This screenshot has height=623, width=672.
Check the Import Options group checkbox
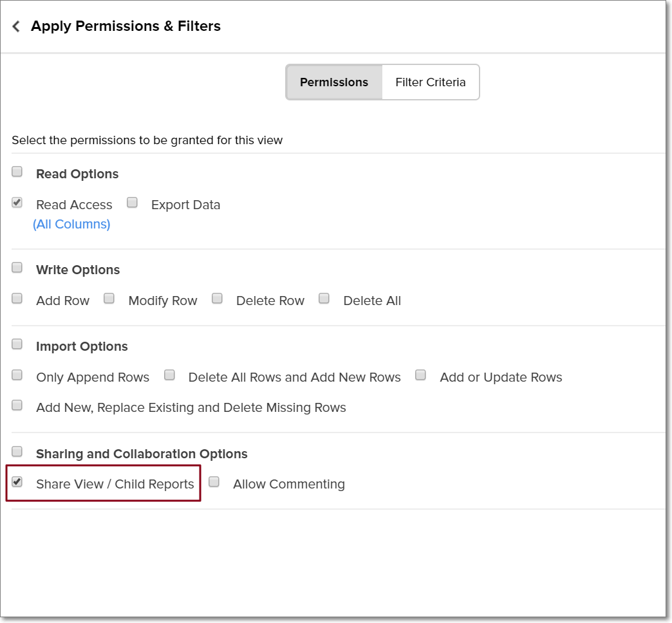click(x=17, y=344)
